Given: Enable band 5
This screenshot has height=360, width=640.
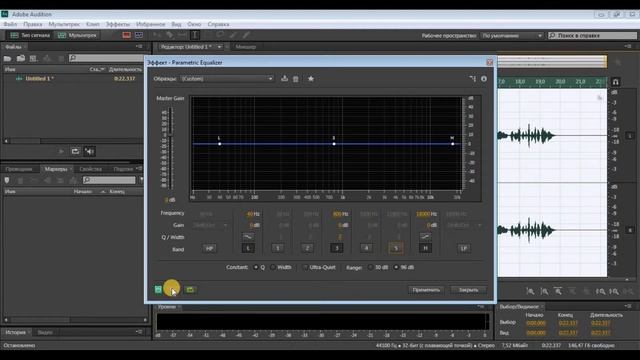Looking at the screenshot, I should click(396, 248).
